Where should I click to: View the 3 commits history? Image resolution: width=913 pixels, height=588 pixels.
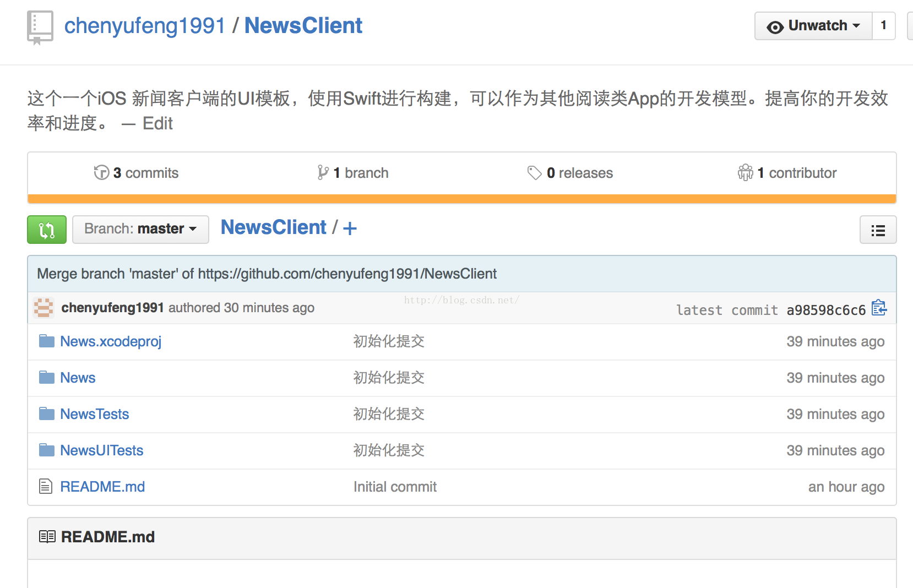click(136, 173)
